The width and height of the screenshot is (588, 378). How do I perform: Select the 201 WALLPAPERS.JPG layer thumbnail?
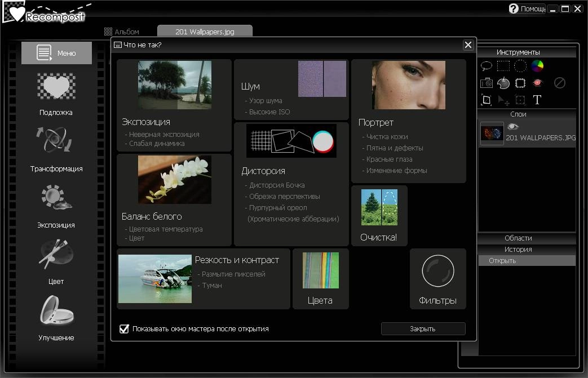pyautogui.click(x=492, y=134)
